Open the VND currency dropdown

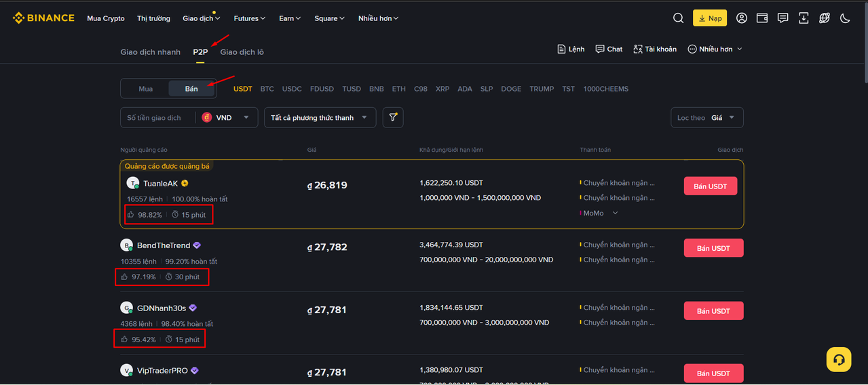pos(227,117)
